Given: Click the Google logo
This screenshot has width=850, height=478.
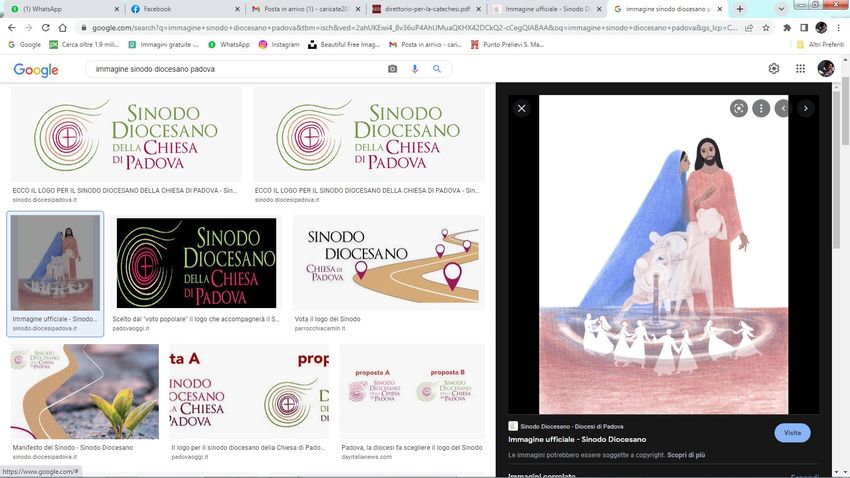Looking at the screenshot, I should pos(36,70).
